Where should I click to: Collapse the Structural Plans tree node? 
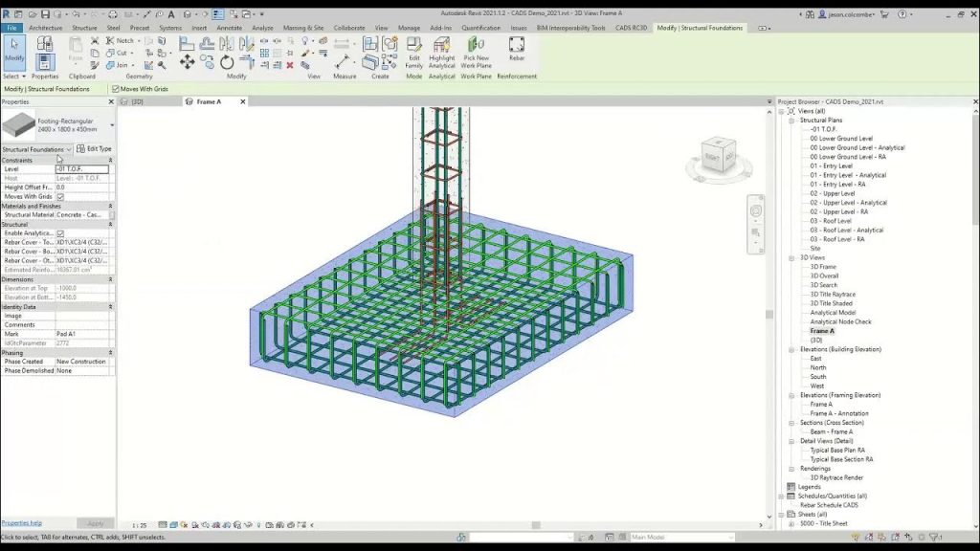tap(792, 121)
